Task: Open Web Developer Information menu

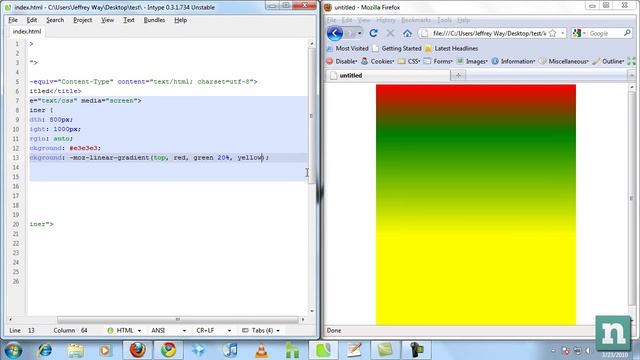Action: 513,61
